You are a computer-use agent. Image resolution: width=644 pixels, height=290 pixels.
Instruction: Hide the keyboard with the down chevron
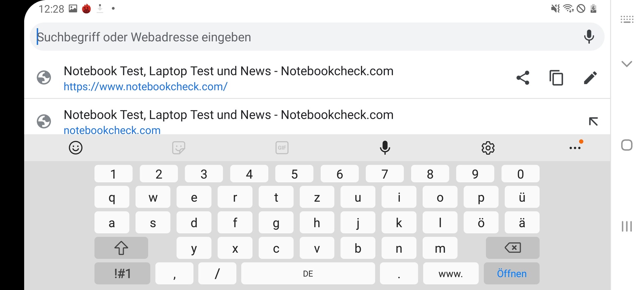627,64
